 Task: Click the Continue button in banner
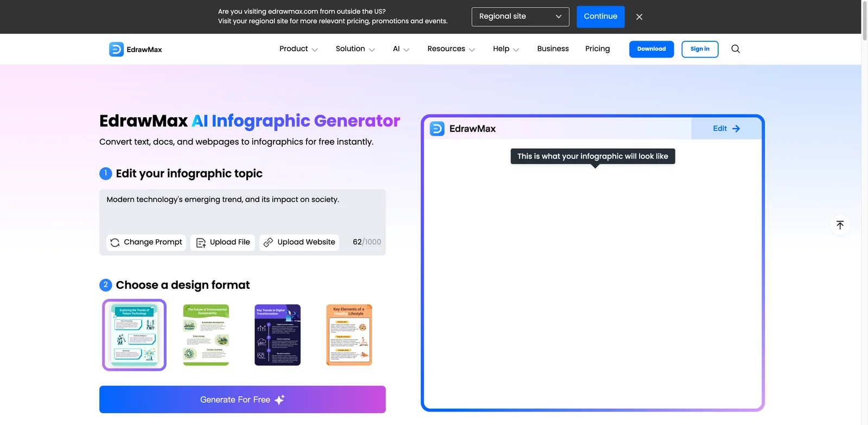pos(601,17)
